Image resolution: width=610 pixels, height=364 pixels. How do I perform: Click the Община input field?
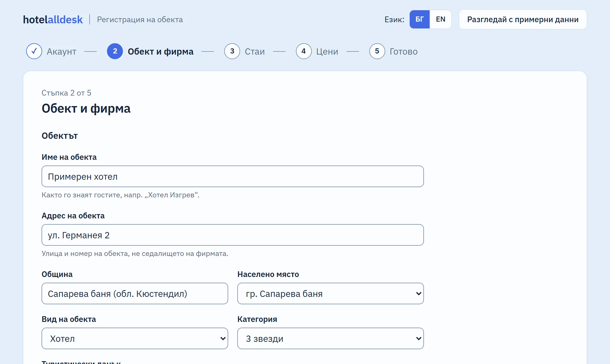(x=135, y=293)
